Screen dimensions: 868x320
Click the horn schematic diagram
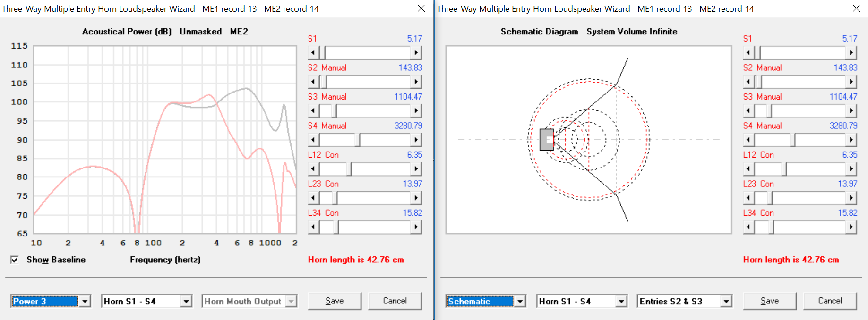[x=589, y=140]
